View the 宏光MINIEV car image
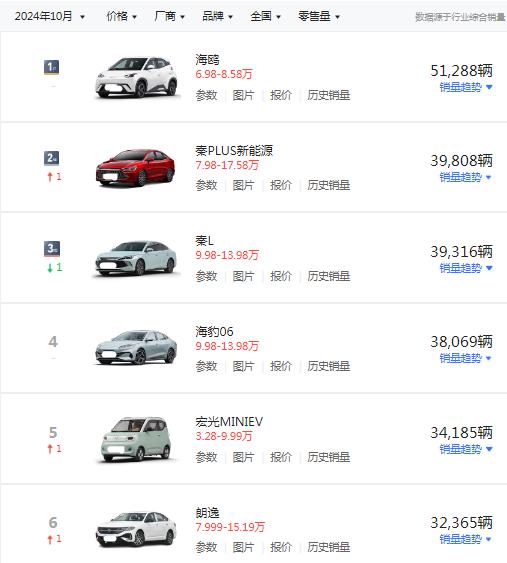This screenshot has height=563, width=507. (x=136, y=439)
